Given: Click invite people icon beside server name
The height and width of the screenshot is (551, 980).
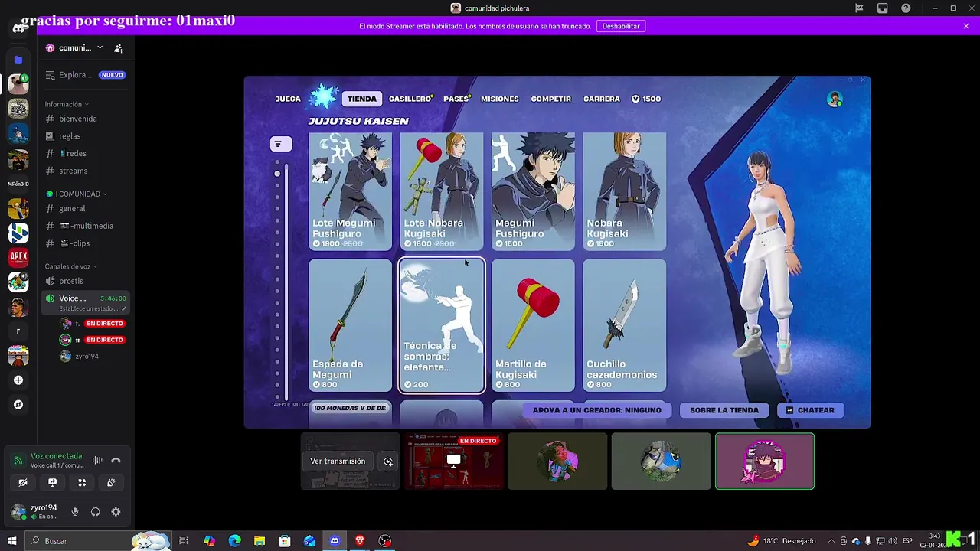Looking at the screenshot, I should coord(119,47).
